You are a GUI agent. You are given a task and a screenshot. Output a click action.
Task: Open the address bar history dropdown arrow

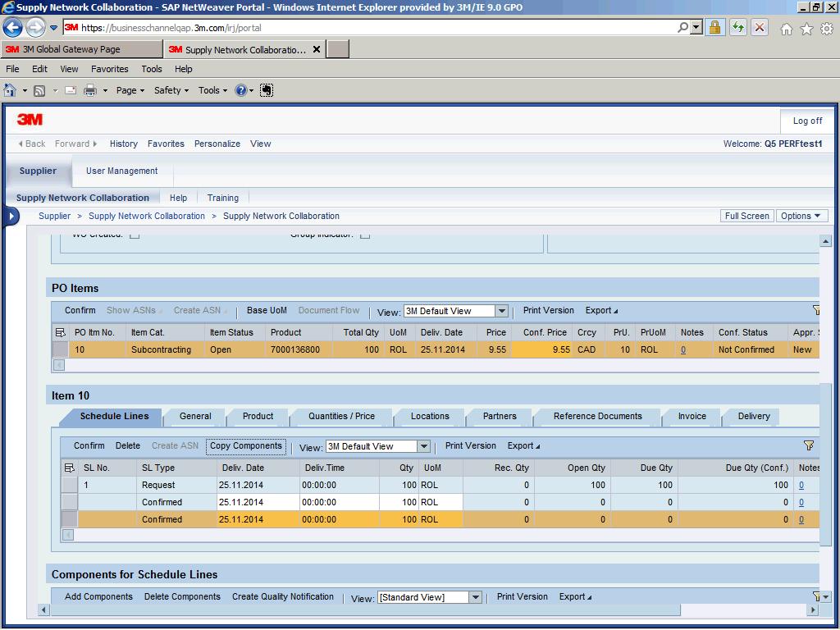(696, 27)
